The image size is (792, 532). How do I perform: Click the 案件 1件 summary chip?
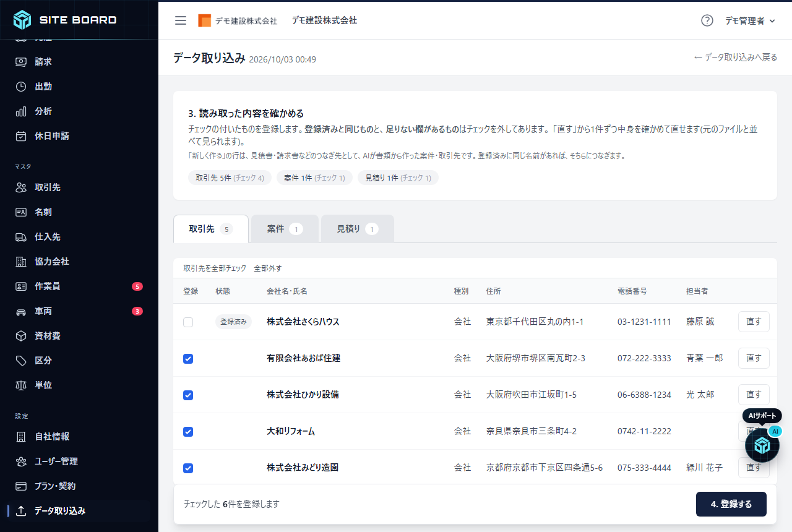pos(314,178)
